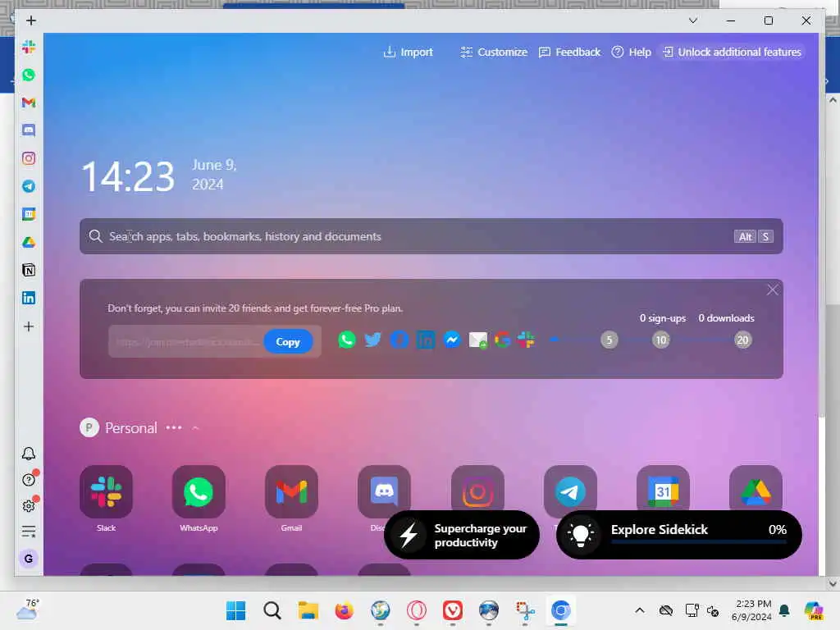Share invite via Messenger icon
This screenshot has height=630, width=840.
[x=452, y=340]
